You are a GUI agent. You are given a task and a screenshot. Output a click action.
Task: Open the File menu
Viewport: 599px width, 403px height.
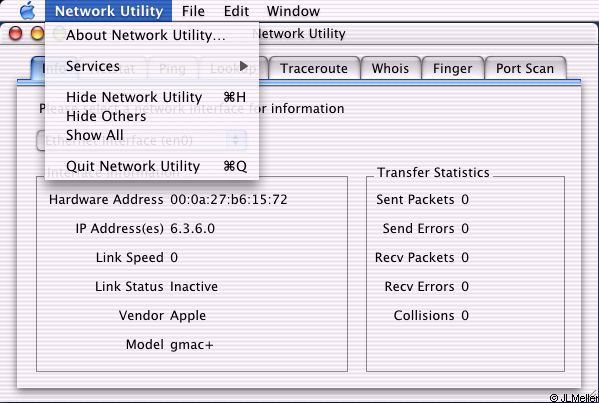(193, 11)
